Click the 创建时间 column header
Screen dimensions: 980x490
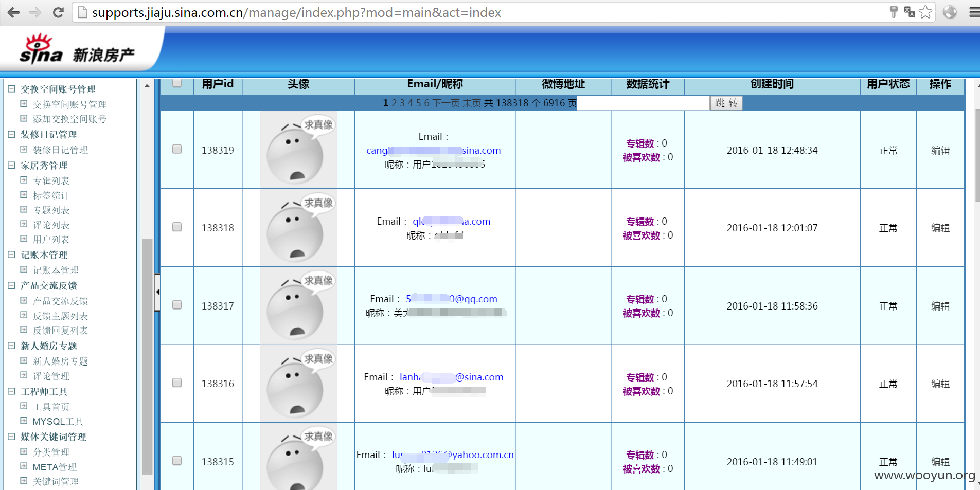pos(772,84)
